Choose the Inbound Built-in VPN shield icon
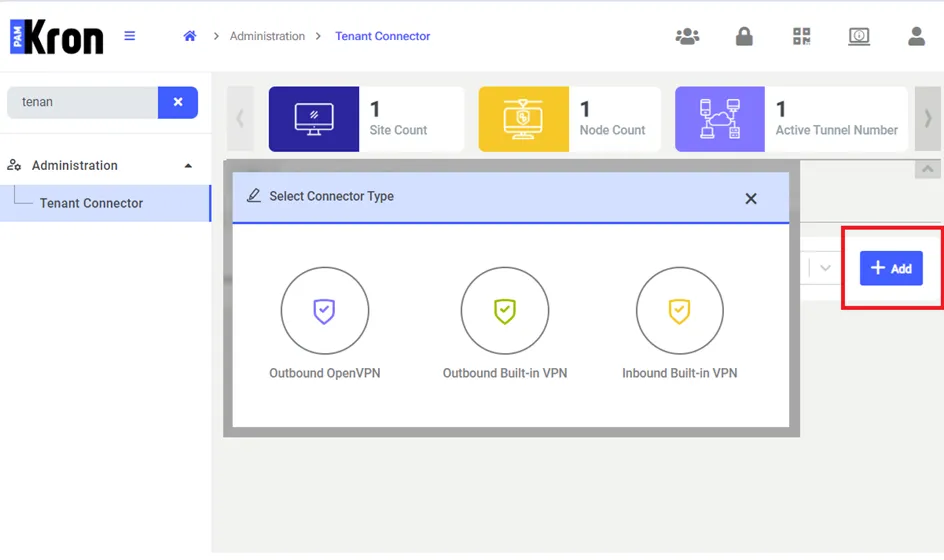944x560 pixels. click(680, 311)
